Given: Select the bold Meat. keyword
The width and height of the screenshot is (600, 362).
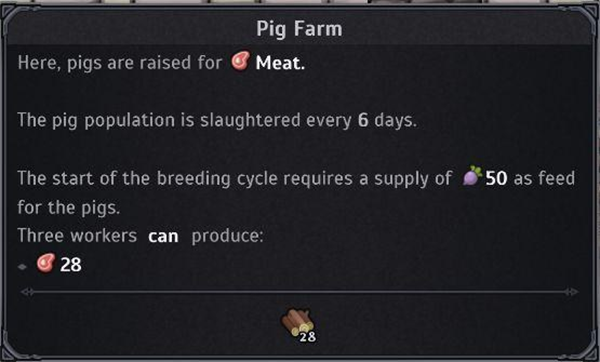Looking at the screenshot, I should point(280,63).
